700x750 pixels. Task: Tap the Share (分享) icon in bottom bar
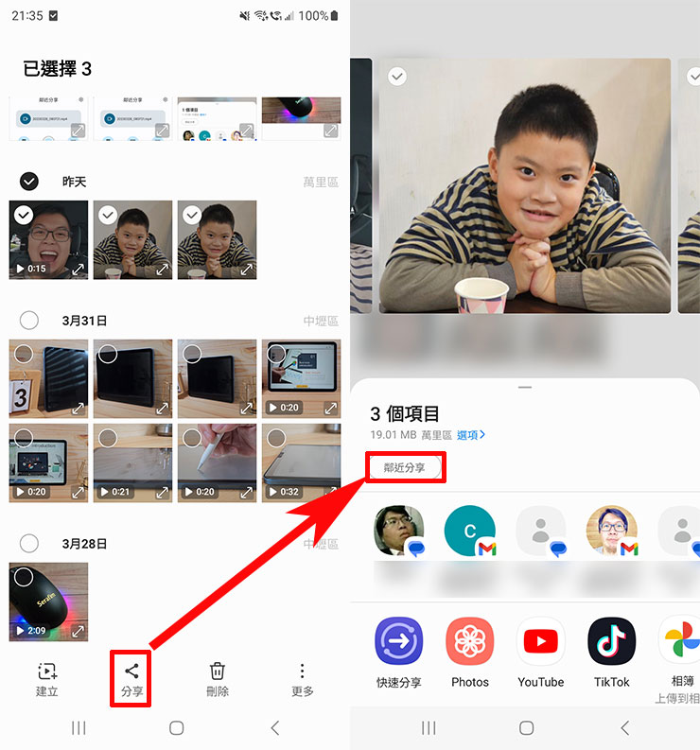pyautogui.click(x=131, y=679)
